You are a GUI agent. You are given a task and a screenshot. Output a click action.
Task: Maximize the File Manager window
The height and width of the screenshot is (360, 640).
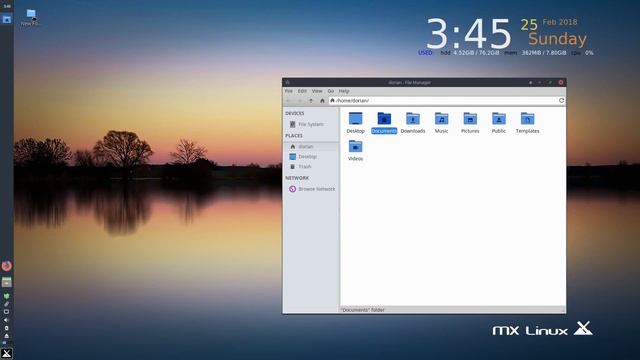(550, 82)
